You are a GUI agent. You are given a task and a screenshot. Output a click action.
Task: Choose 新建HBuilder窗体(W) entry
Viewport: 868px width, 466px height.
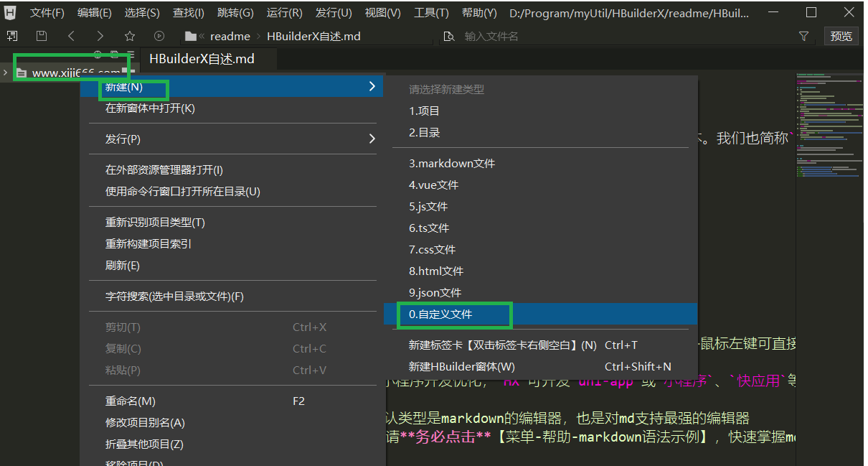[x=540, y=367]
